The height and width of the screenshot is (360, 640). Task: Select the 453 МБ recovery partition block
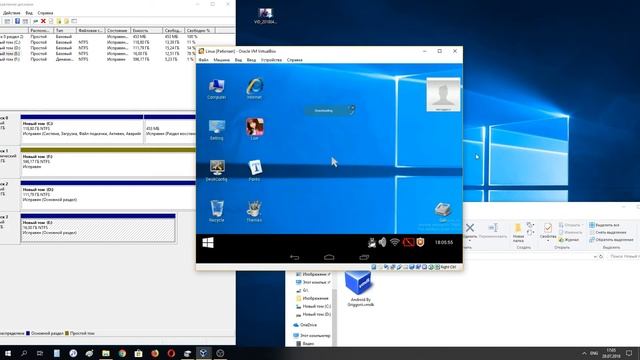(x=170, y=129)
